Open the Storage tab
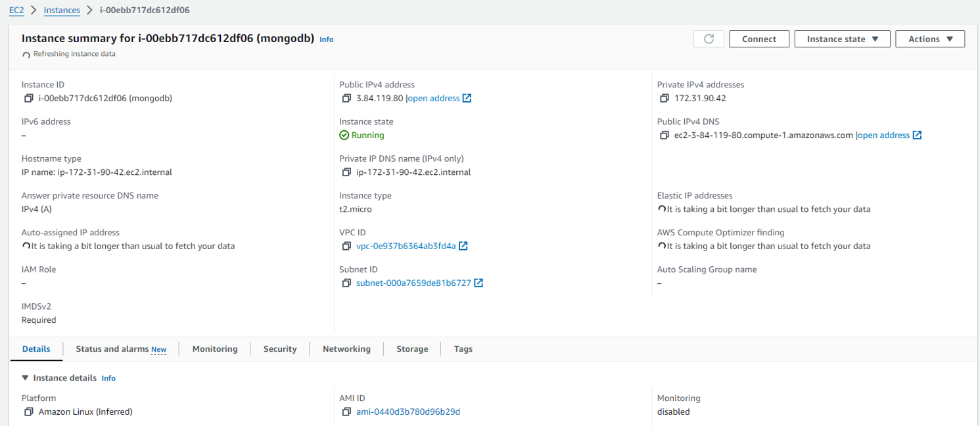 coord(412,349)
